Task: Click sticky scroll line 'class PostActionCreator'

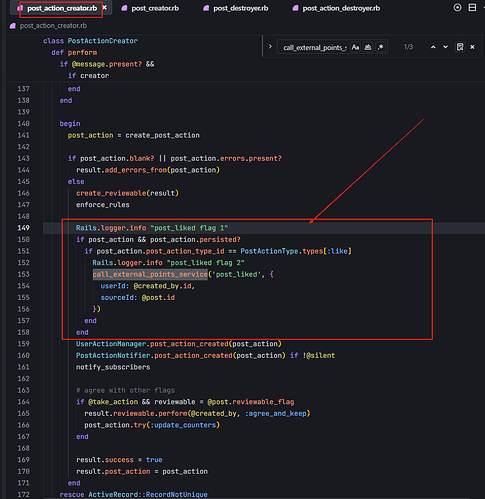Action: (90, 41)
